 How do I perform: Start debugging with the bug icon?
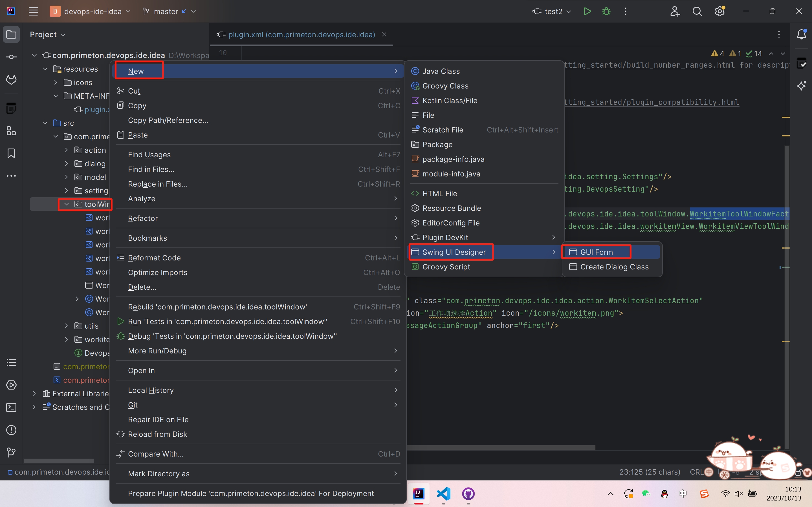[607, 11]
